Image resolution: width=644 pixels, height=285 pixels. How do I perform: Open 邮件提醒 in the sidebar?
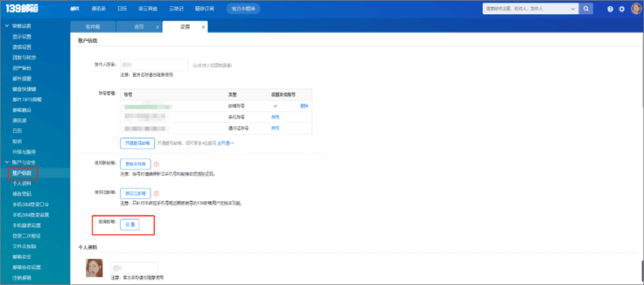pos(22,78)
